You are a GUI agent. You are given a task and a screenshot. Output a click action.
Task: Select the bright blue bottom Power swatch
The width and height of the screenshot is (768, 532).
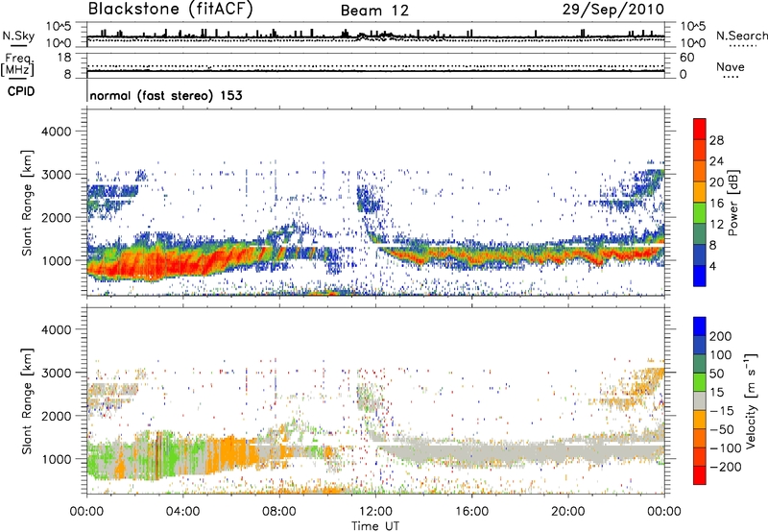(x=700, y=276)
